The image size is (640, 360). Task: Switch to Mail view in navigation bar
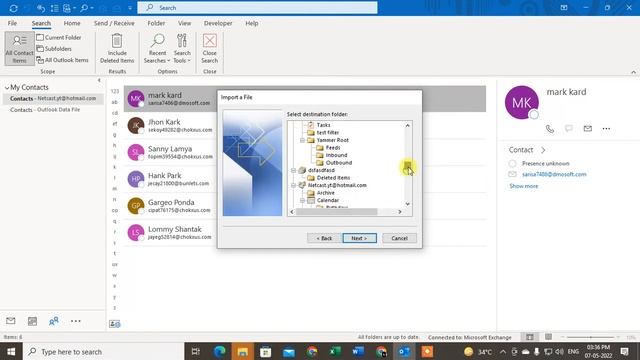click(x=11, y=321)
